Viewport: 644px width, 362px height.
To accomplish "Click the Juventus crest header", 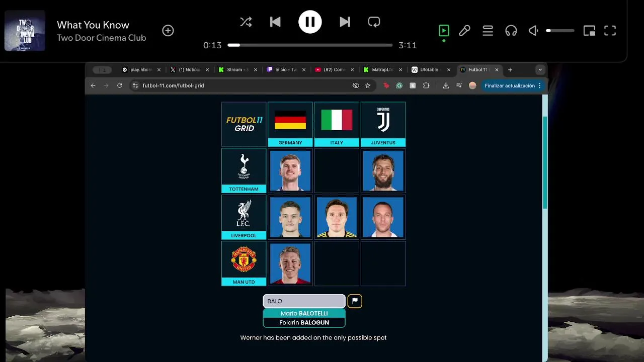I will click(x=383, y=124).
